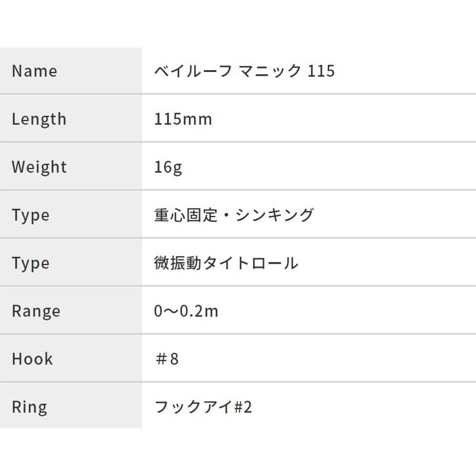Image resolution: width=476 pixels, height=476 pixels.
Task: Select the 0～0.2m range value
Action: pyautogui.click(x=186, y=311)
